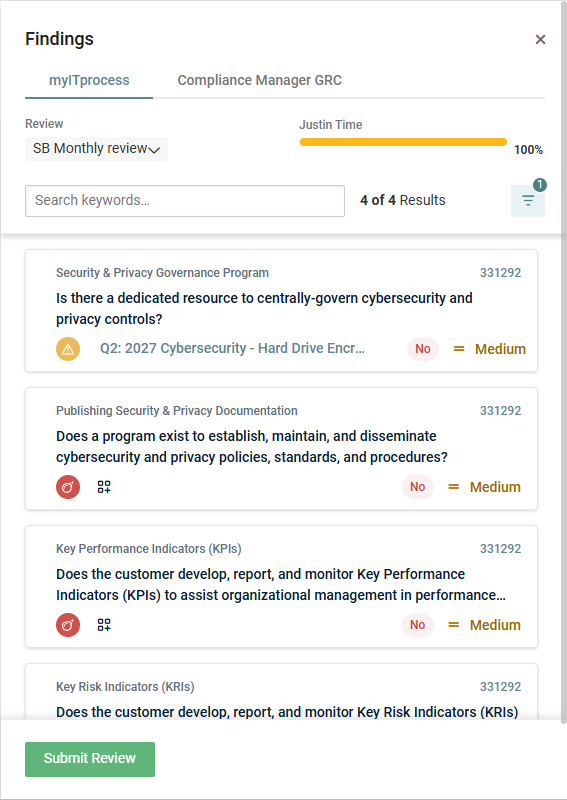Viewport: 567px width, 800px height.
Task: Click red target icon on KPIs finding
Action: (x=68, y=625)
